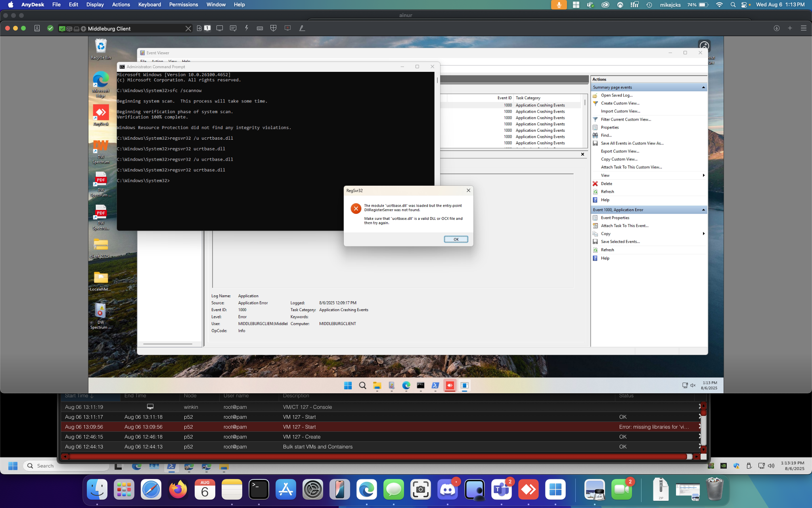The image size is (812, 508).
Task: Expand the Copy submenu in Actions
Action: (703, 234)
